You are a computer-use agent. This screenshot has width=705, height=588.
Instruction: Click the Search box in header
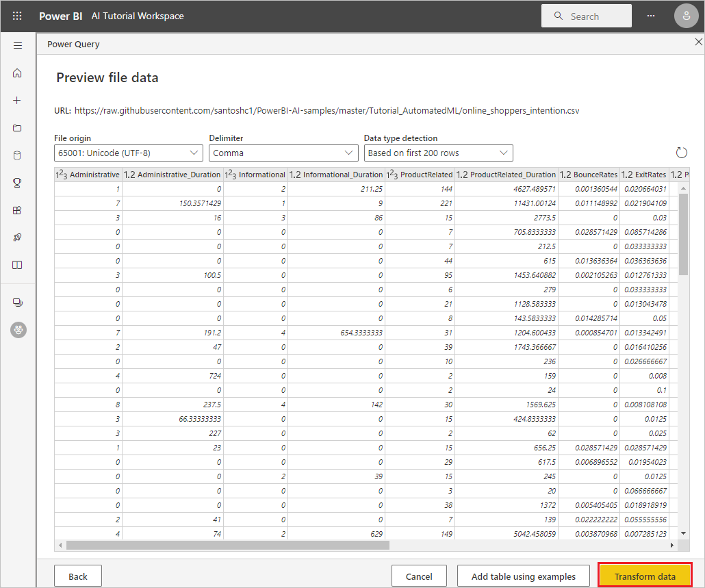point(587,16)
